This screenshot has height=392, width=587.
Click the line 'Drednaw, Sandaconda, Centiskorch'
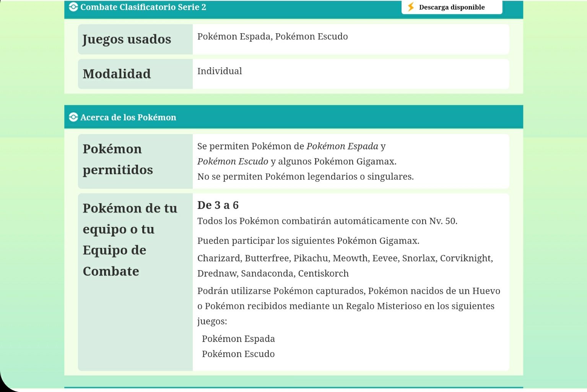pos(273,274)
